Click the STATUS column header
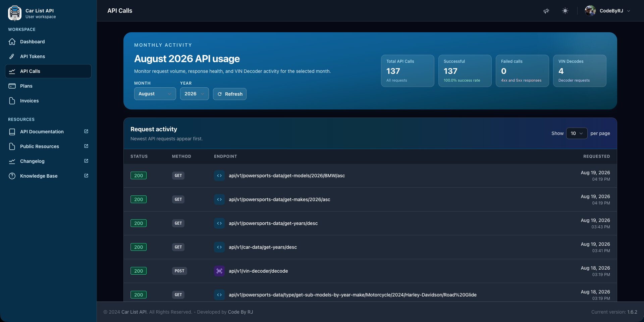Image resolution: width=644 pixels, height=322 pixels. click(139, 156)
